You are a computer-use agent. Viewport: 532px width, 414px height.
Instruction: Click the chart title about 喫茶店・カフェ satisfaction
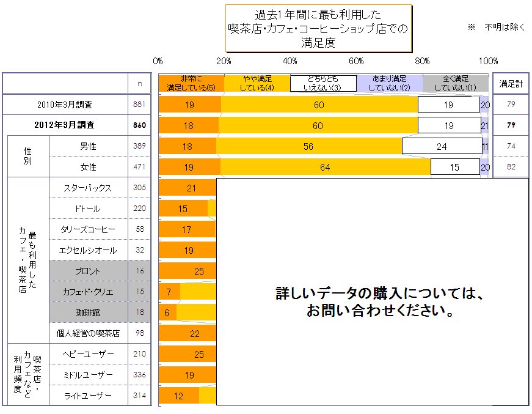(x=319, y=29)
